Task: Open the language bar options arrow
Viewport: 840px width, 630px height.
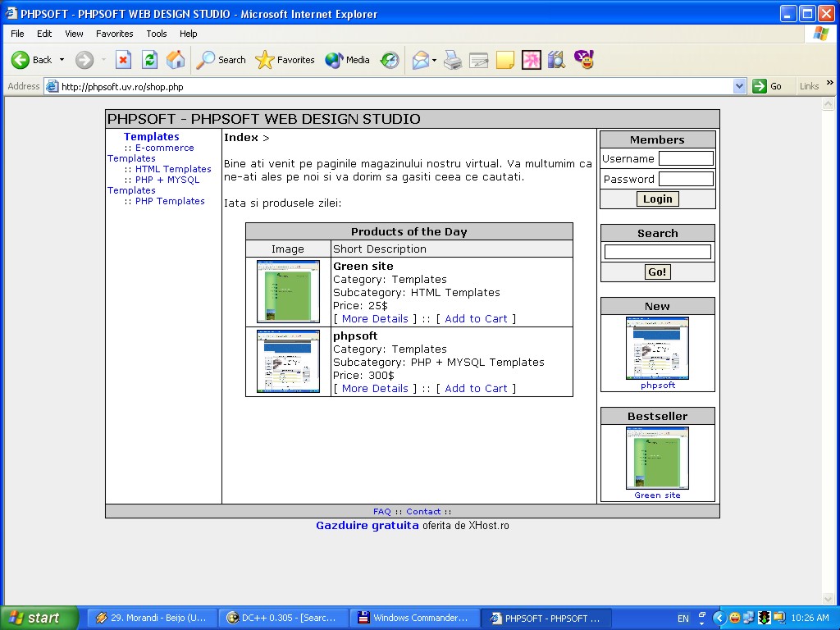Action: click(702, 624)
